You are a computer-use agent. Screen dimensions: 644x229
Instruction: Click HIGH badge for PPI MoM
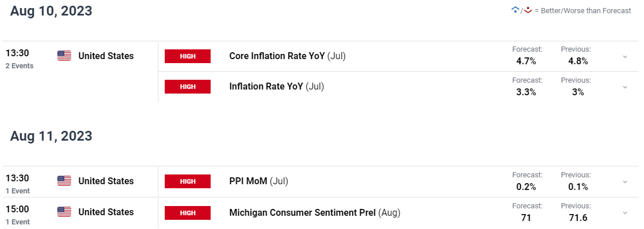[x=188, y=181]
